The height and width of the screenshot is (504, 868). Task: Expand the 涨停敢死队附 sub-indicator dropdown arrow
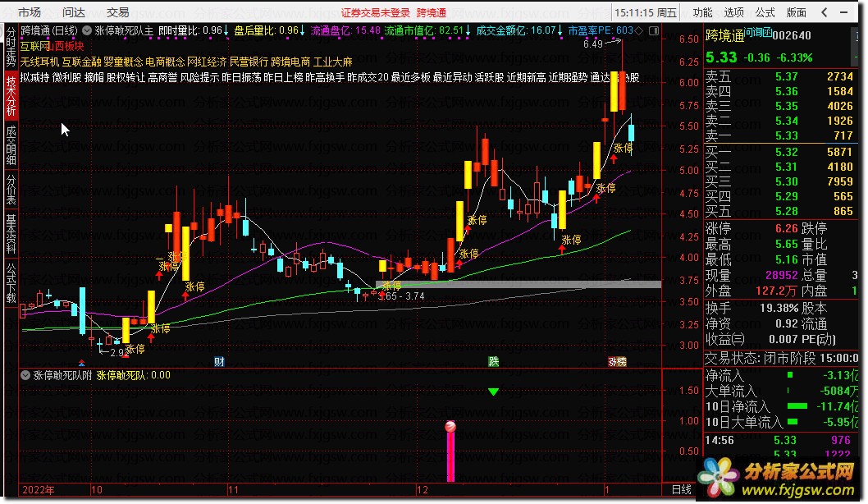(25, 375)
